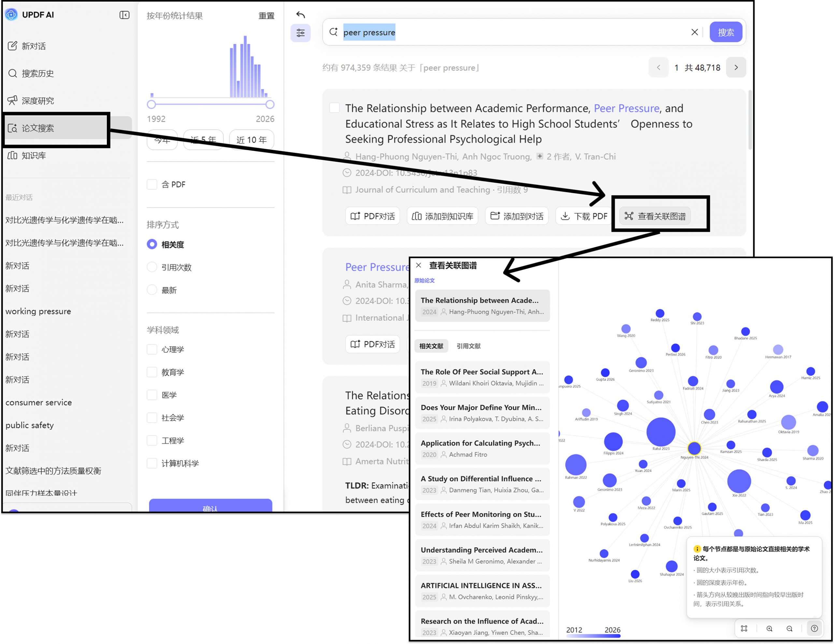Viewport: 834px width, 644px height.
Task: Click the filter settings icon beside search box
Action: pos(300,33)
